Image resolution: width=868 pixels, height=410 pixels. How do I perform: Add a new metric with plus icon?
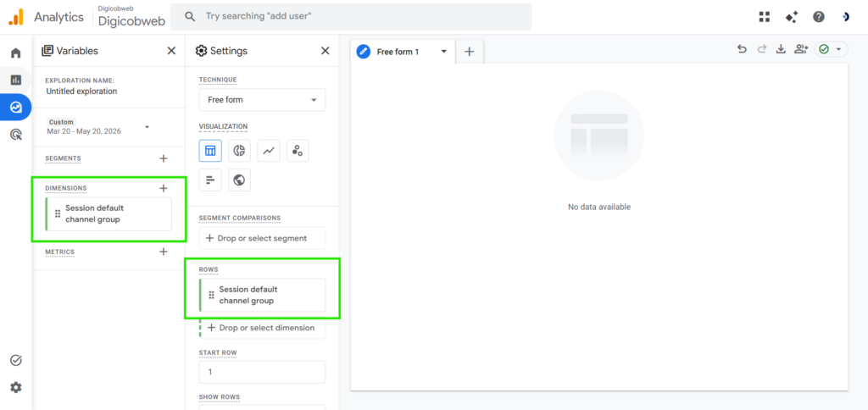164,252
